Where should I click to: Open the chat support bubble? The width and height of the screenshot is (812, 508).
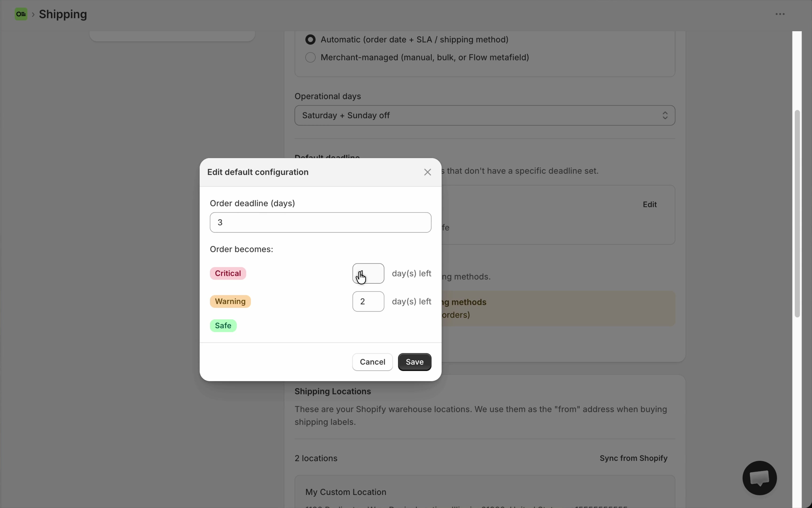tap(759, 478)
